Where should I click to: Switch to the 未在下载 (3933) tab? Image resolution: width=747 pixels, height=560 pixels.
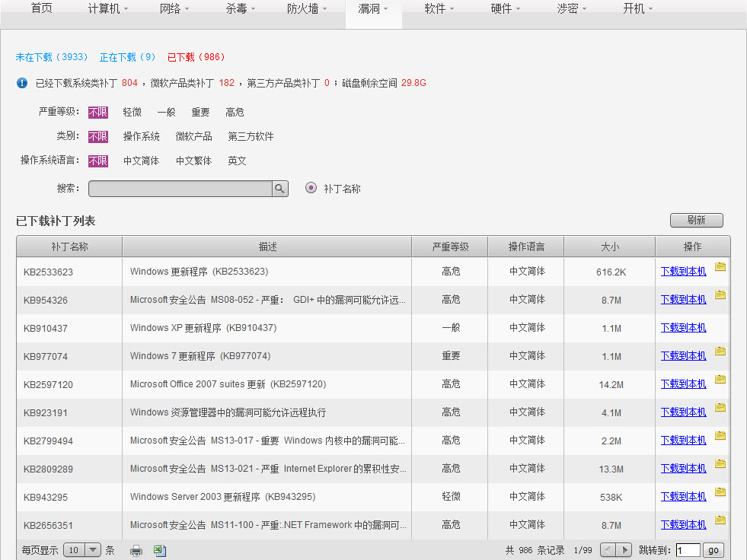[x=52, y=57]
